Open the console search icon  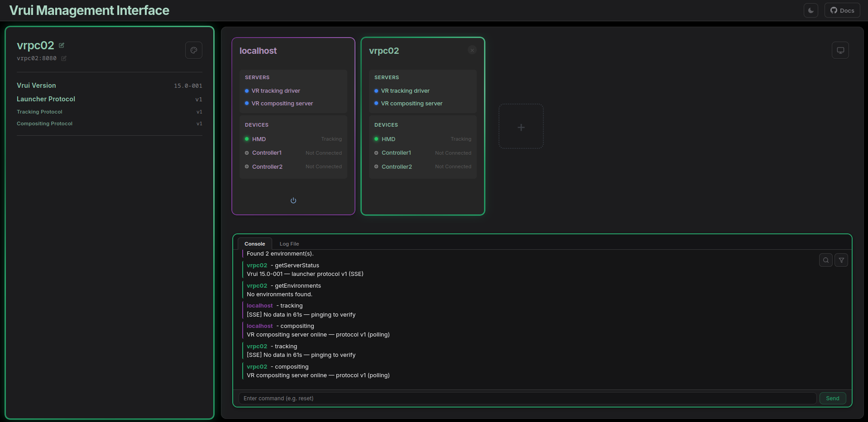pyautogui.click(x=826, y=260)
